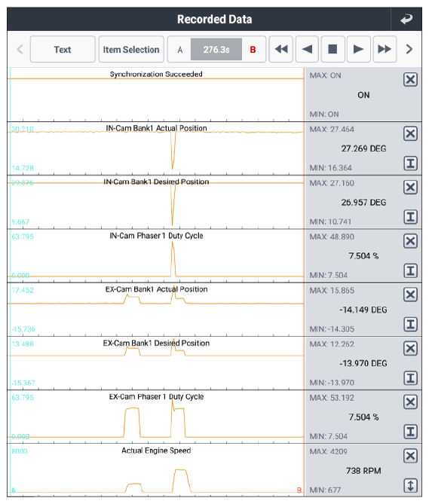Set marker B on timeline
The width and height of the screenshot is (429, 504).
[253, 50]
